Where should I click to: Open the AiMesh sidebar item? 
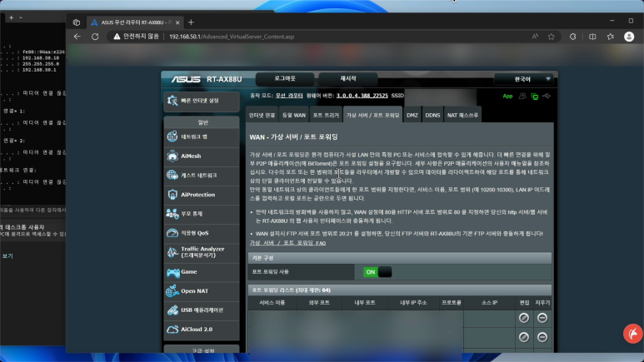(202, 156)
